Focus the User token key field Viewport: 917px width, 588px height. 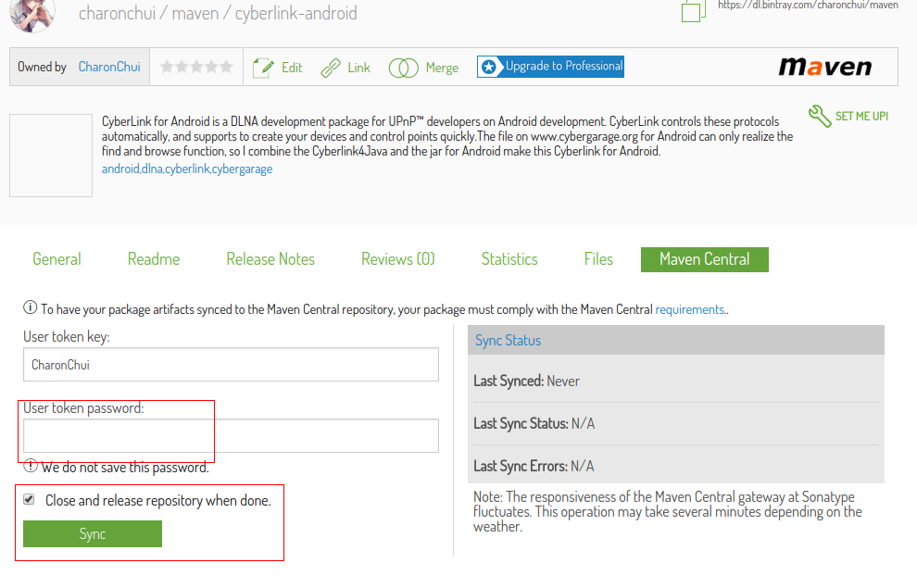coord(231,365)
